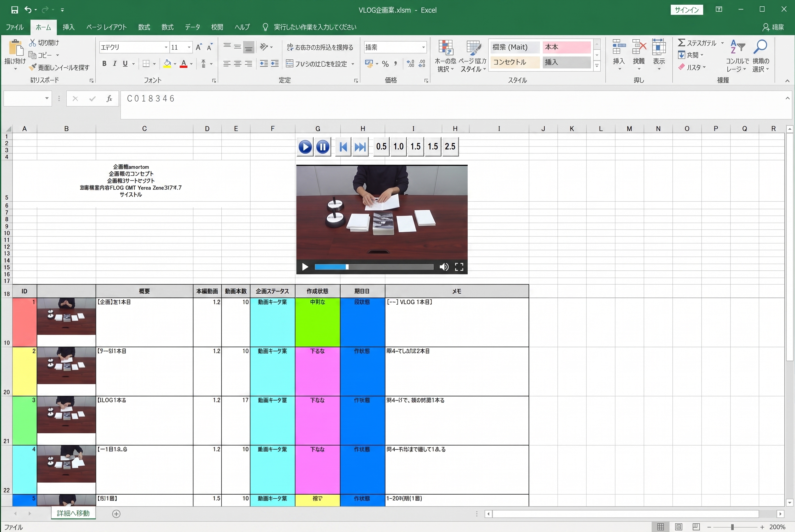Click the Decrease Indent icon
This screenshot has width=795, height=532.
tap(264, 64)
